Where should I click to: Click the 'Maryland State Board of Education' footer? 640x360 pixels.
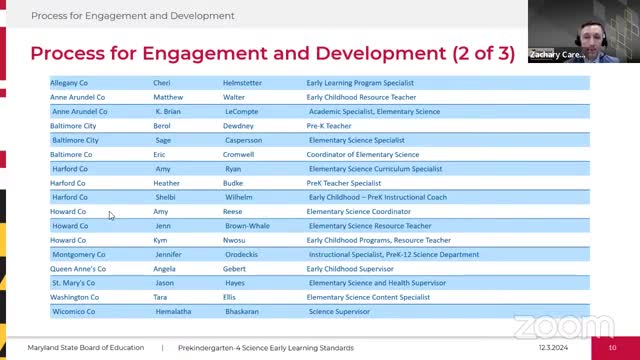coord(86,348)
